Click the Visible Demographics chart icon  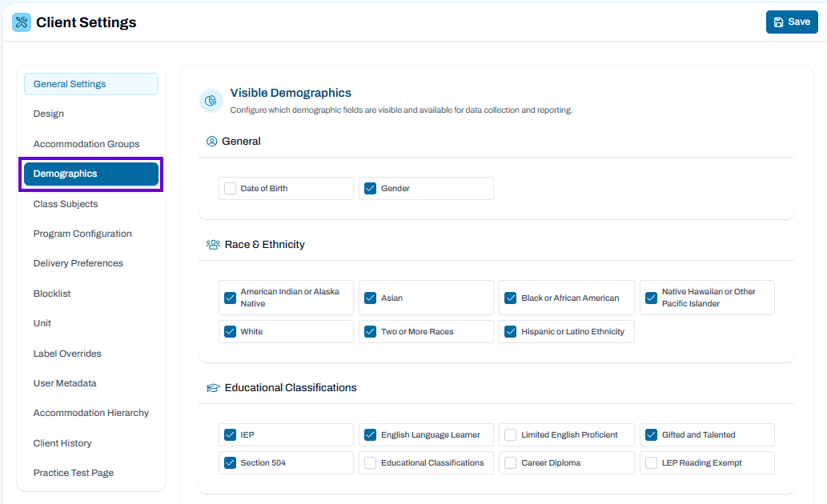211,100
